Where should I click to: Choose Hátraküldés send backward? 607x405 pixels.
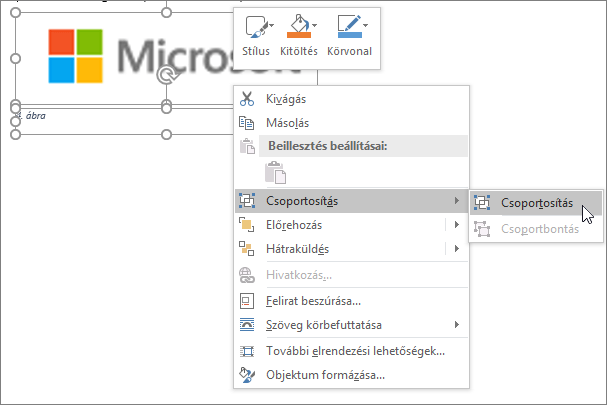pos(352,249)
